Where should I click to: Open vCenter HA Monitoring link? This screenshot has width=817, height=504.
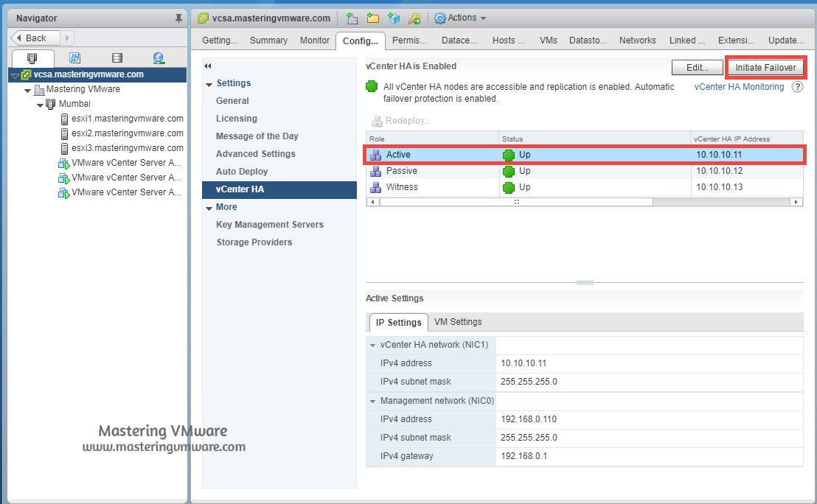point(739,86)
